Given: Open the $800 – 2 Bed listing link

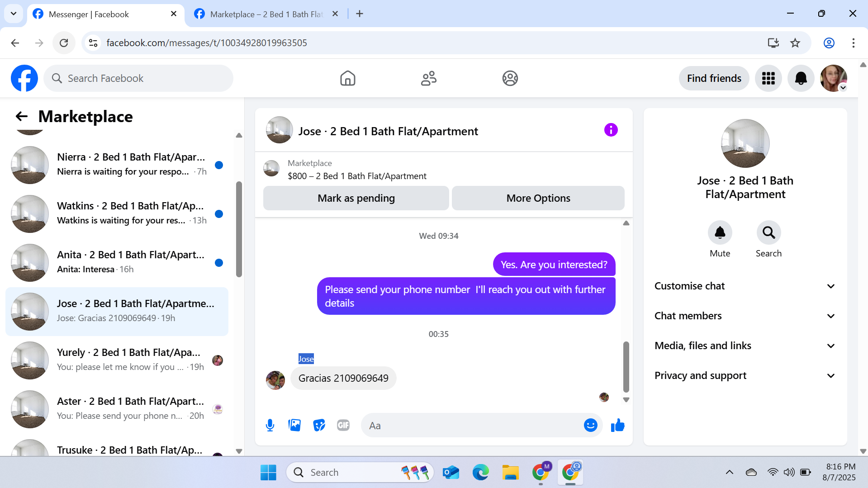Looking at the screenshot, I should [357, 176].
